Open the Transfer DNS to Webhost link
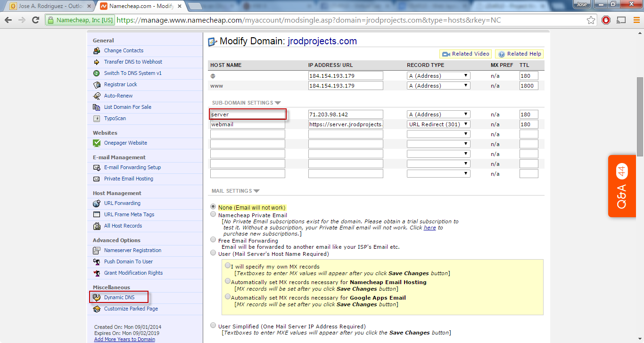The image size is (644, 343). [x=133, y=62]
